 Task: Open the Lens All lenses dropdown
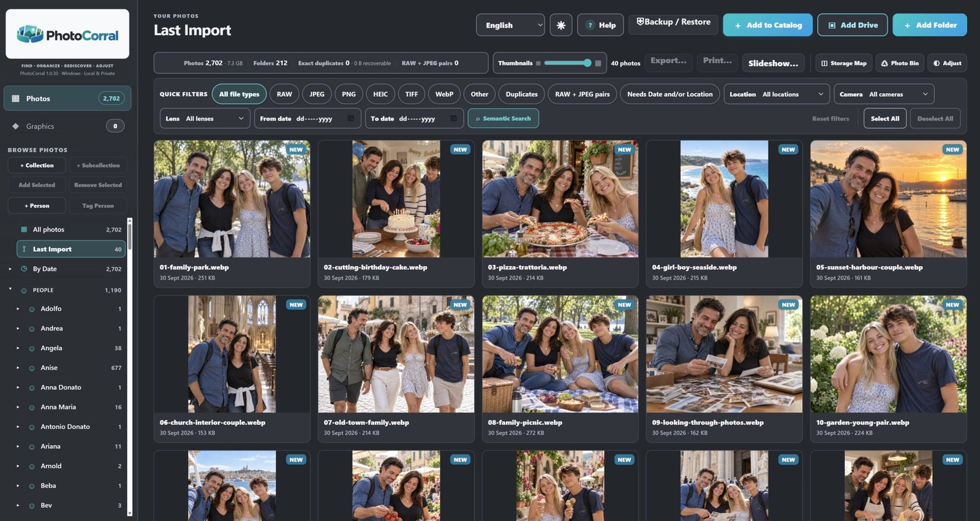[x=205, y=119]
